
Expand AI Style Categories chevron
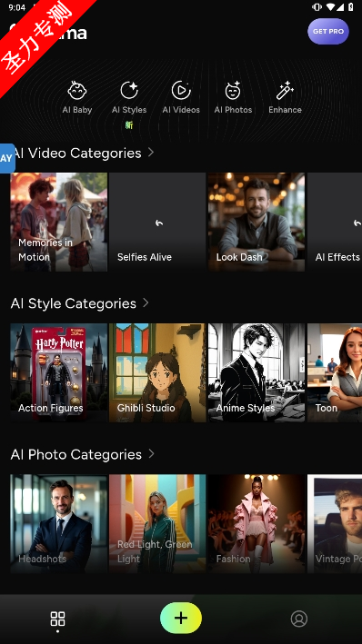coord(146,302)
